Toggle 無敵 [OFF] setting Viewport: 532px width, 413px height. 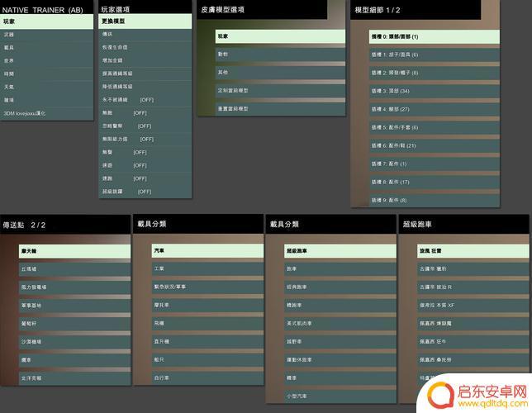(145, 113)
